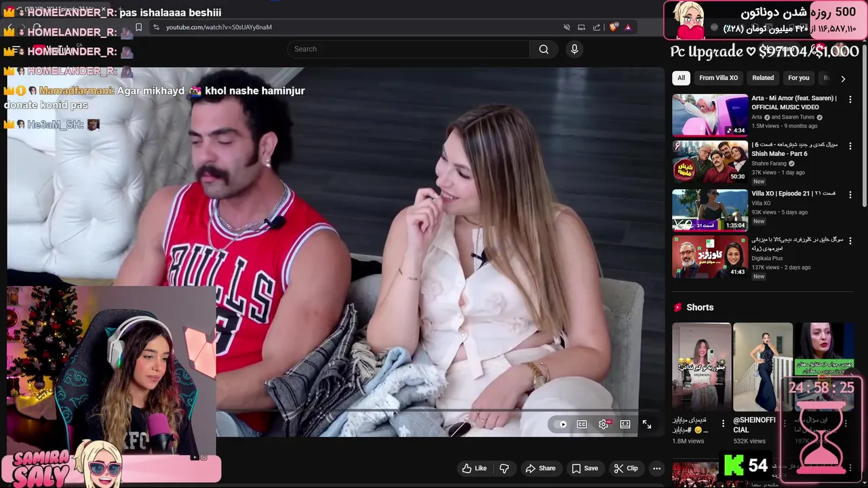Open options menu for Arta - Mi Amor video
Viewport: 868px width, 488px height.
point(850,100)
